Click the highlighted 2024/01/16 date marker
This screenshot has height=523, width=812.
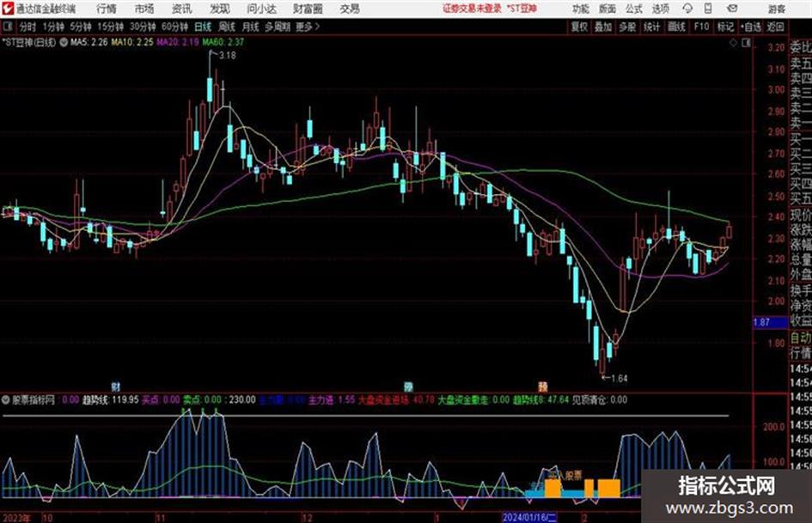click(x=529, y=517)
